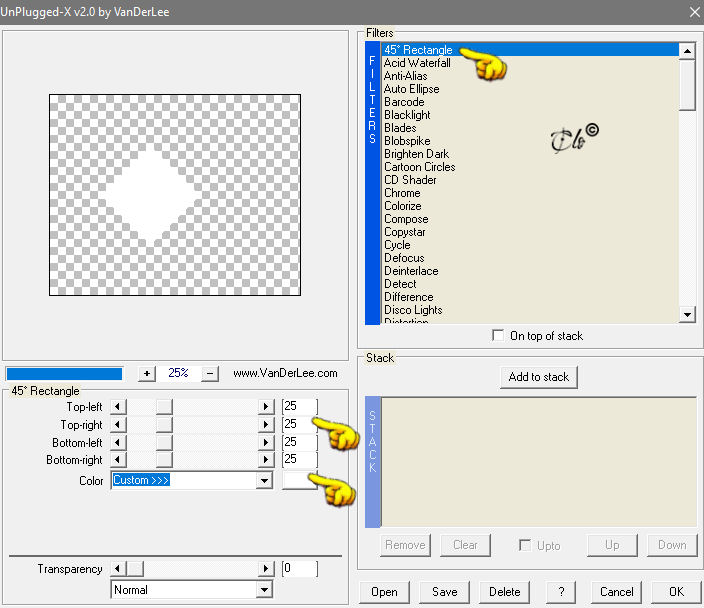Click right arrow of Bottom-left slider
Image resolution: width=704 pixels, height=608 pixels.
[x=266, y=442]
